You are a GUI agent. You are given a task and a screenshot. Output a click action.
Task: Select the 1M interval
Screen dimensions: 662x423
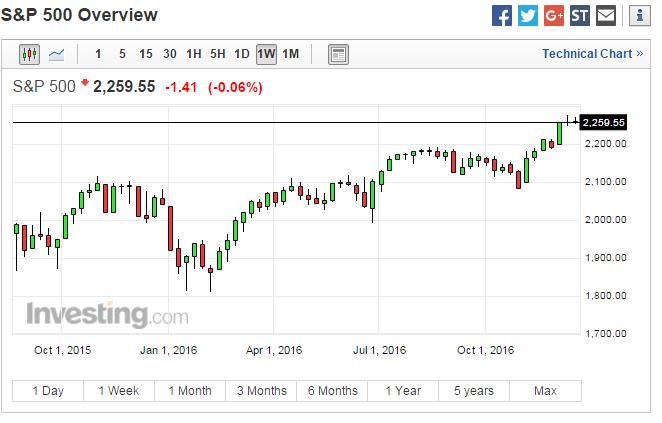point(290,54)
